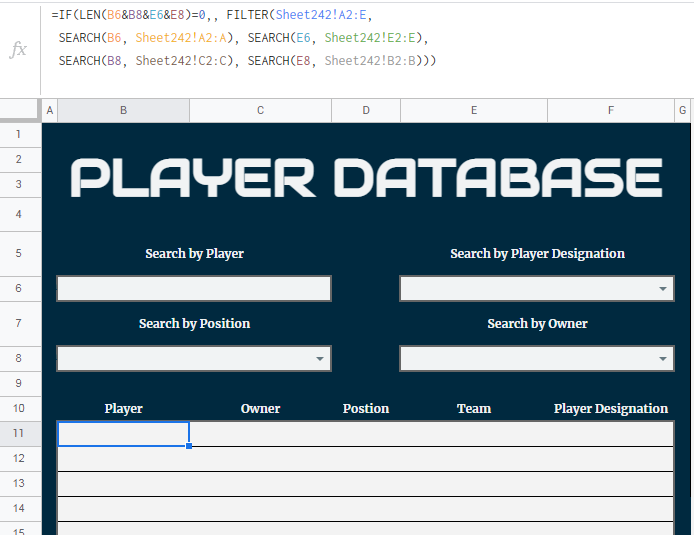
Task: Select row 5 header
Action: click(x=19, y=254)
